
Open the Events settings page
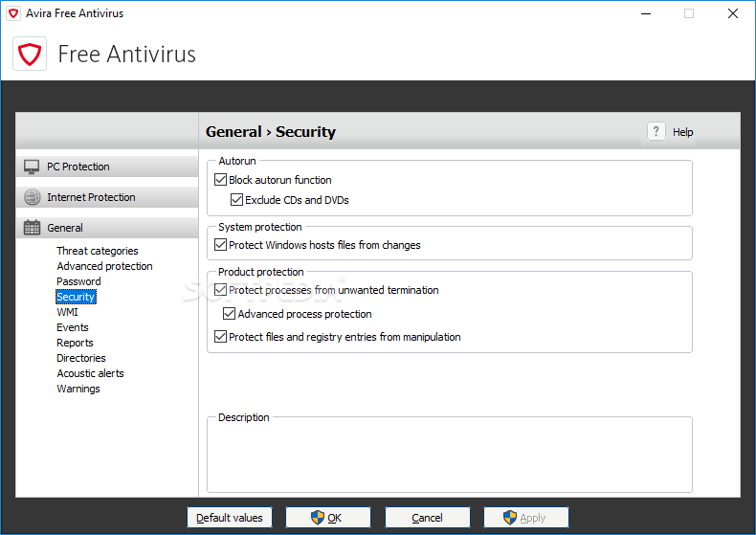coord(73,327)
